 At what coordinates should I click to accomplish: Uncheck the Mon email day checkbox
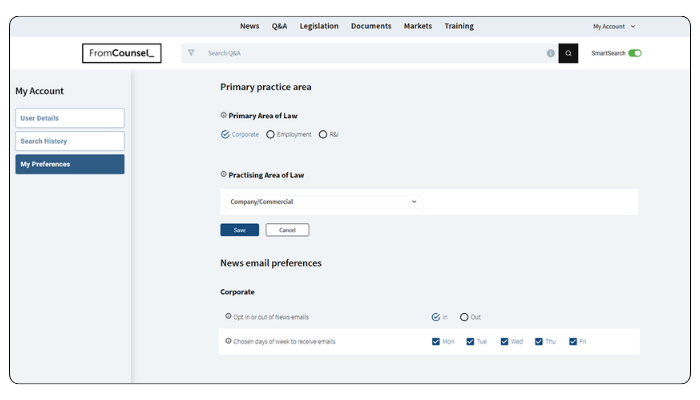(436, 341)
